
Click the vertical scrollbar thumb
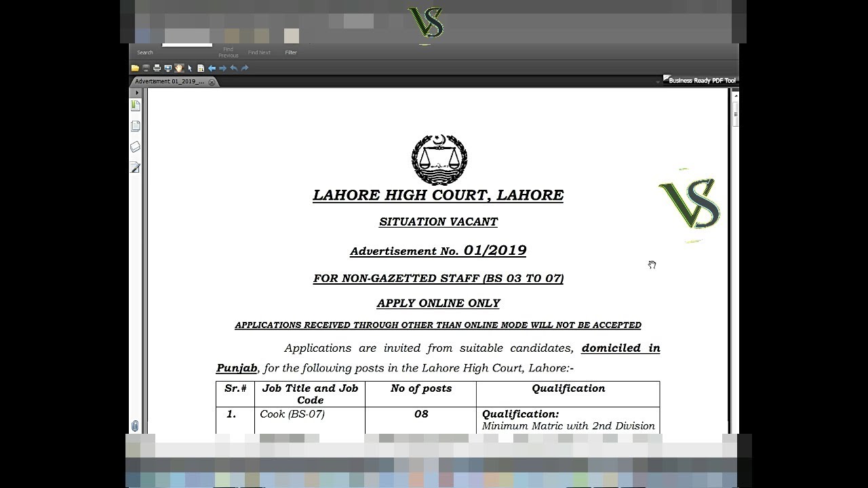(735, 113)
